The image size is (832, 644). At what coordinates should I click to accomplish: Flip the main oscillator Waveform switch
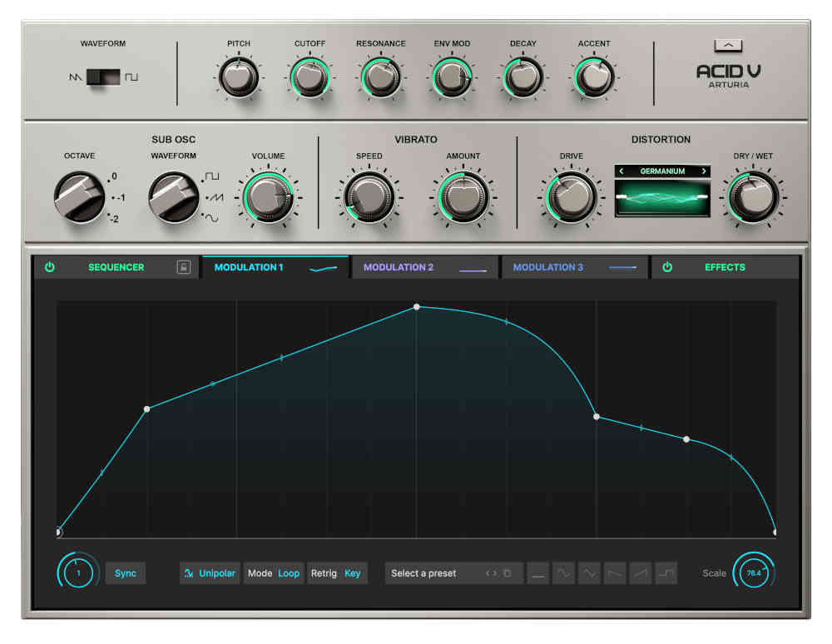103,77
